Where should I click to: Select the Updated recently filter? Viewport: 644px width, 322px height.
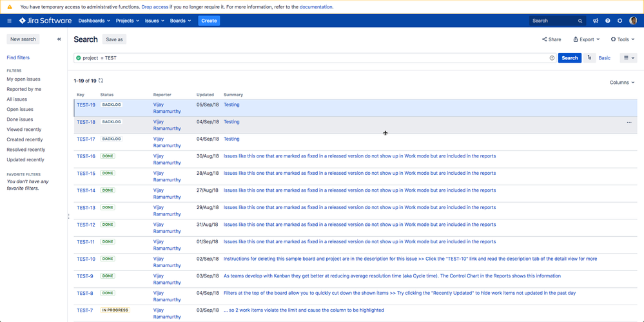(26, 159)
